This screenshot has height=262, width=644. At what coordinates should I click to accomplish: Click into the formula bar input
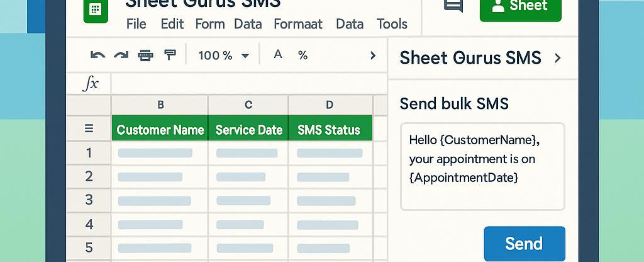coord(249,84)
